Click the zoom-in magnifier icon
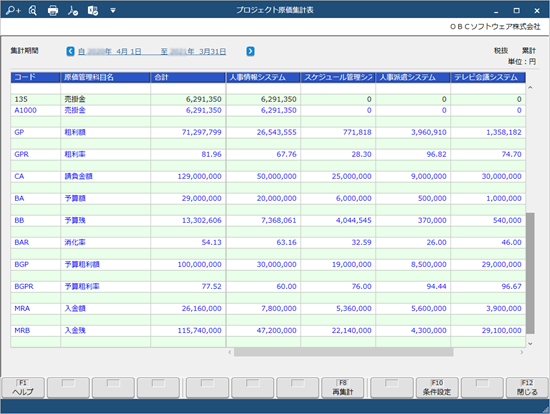The image size is (550, 414). [x=13, y=11]
